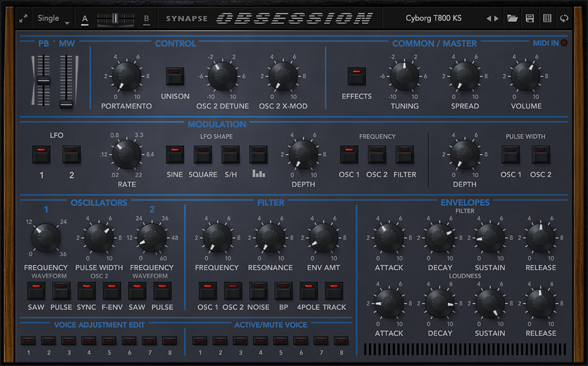Viewport: 588px width, 366px height.
Task: Click the resize window arrows icon
Action: coord(23,19)
